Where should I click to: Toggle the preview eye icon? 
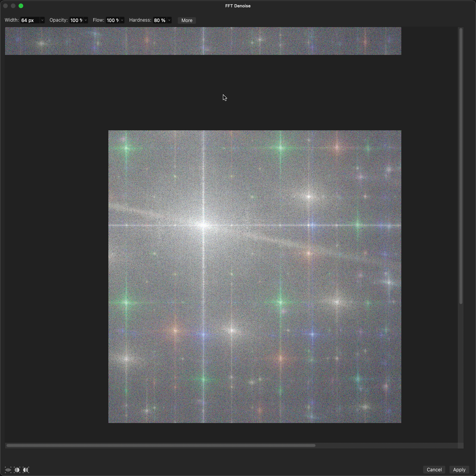[x=7, y=470]
